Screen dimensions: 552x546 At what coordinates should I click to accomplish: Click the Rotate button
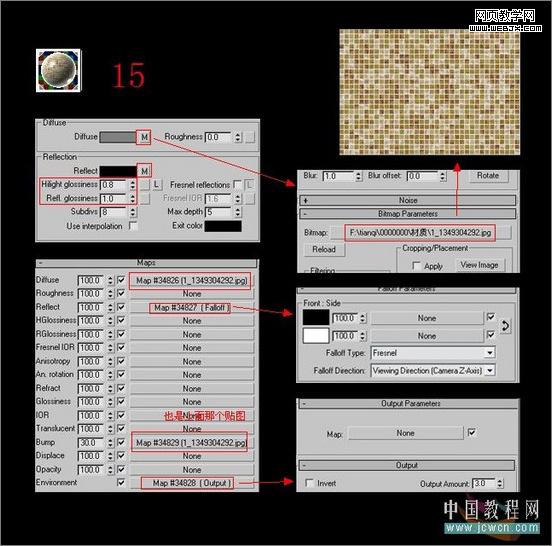pos(489,176)
